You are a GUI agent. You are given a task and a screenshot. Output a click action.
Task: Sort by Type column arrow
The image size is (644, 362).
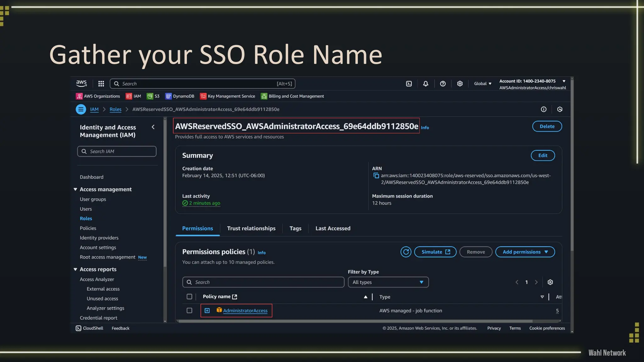pyautogui.click(x=542, y=297)
